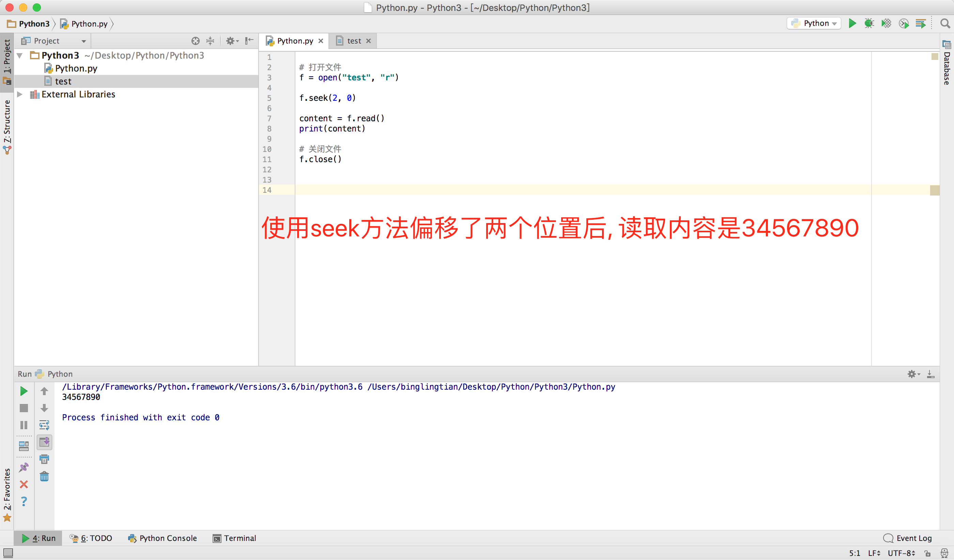Open the Python run configuration dropdown
954x560 pixels.
tap(814, 24)
